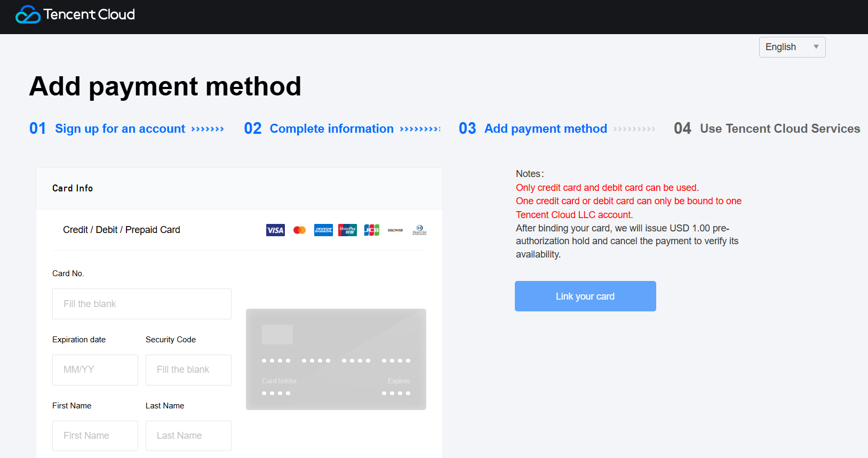Select step 03 Add payment method
The image size is (868, 458).
[545, 128]
